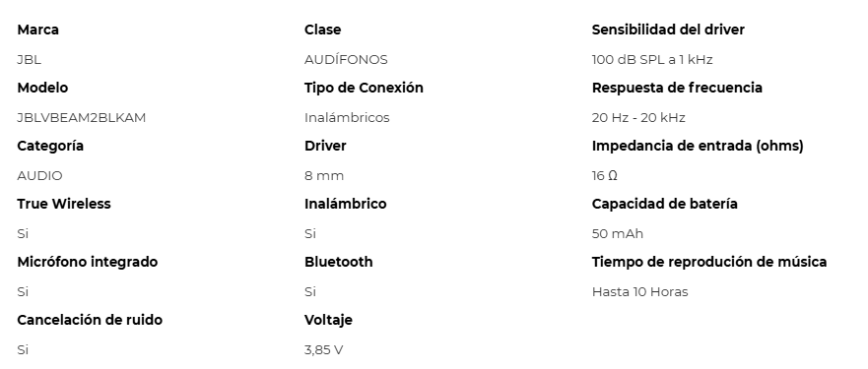Screen dimensions: 868x369
Task: Click the Modelo heading
Action: (x=42, y=88)
